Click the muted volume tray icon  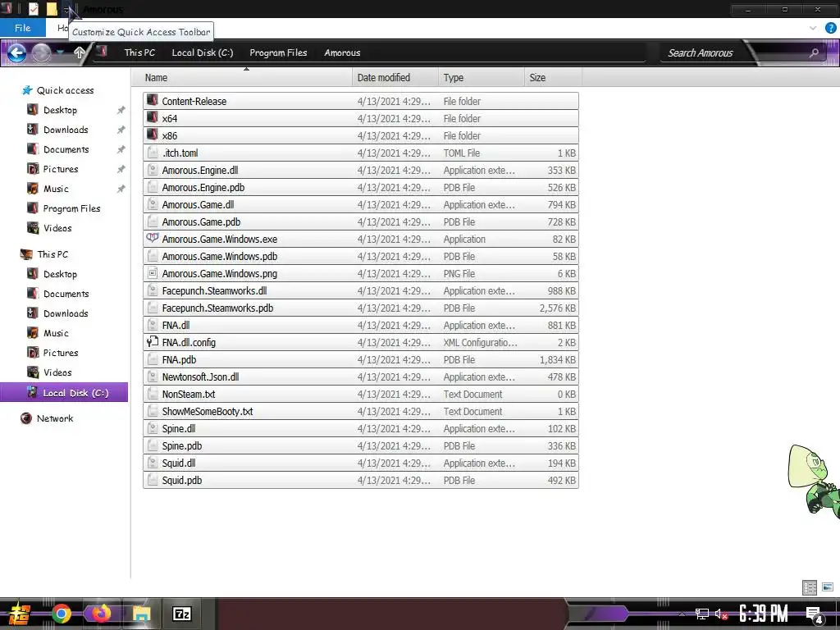coord(721,614)
